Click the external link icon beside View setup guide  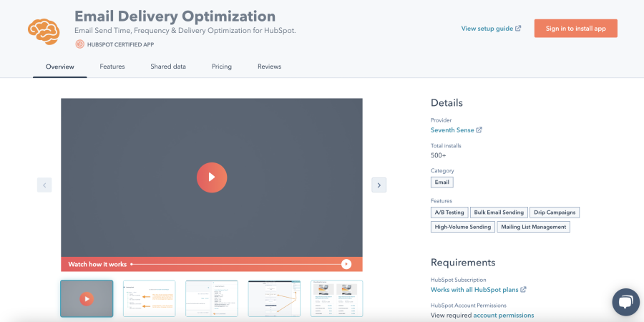click(518, 29)
